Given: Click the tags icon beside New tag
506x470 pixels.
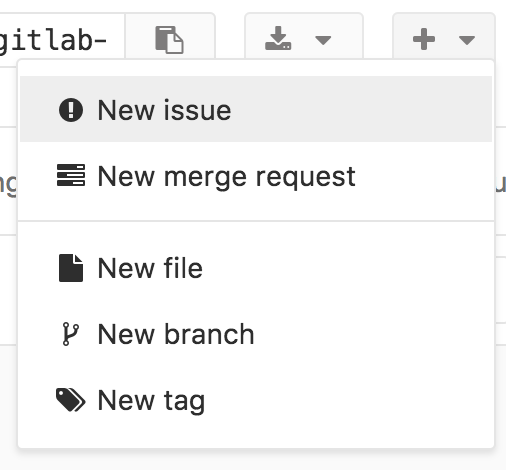Looking at the screenshot, I should coord(71,400).
